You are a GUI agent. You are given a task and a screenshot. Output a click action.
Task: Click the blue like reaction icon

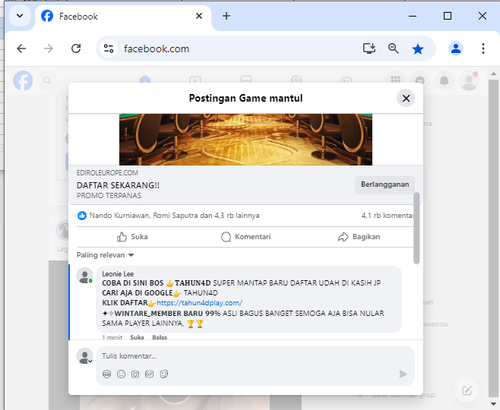82,216
